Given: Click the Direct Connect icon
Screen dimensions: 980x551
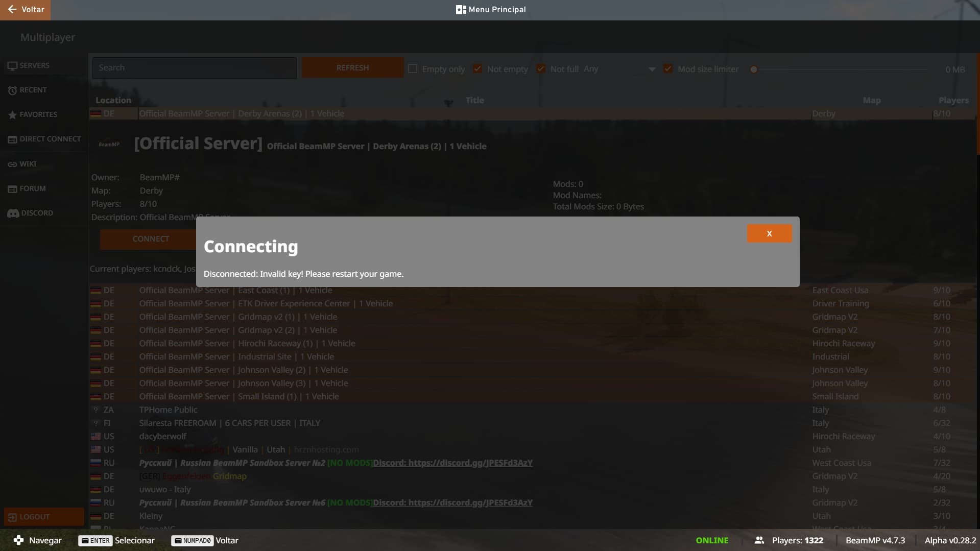Looking at the screenshot, I should [x=12, y=139].
